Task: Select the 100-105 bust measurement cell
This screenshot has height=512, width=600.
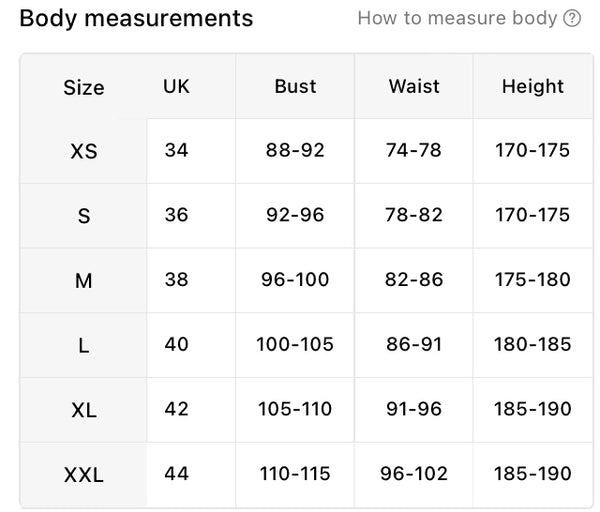Action: (295, 345)
